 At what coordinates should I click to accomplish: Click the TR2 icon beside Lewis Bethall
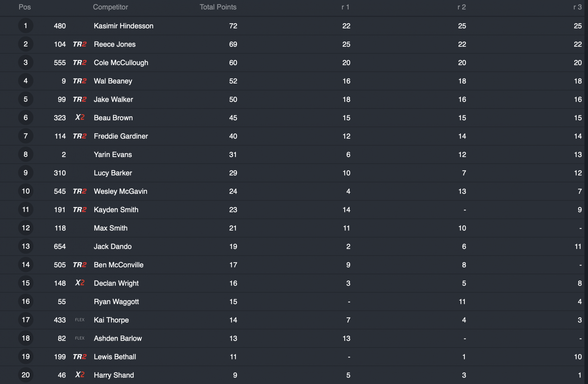pyautogui.click(x=80, y=357)
